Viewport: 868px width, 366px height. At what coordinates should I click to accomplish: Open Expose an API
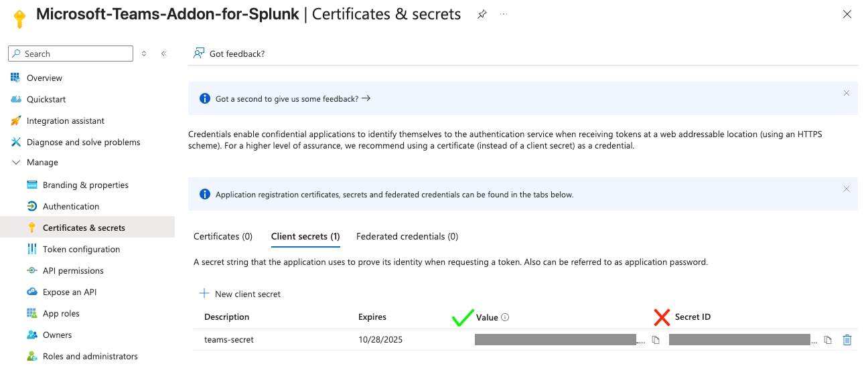70,292
